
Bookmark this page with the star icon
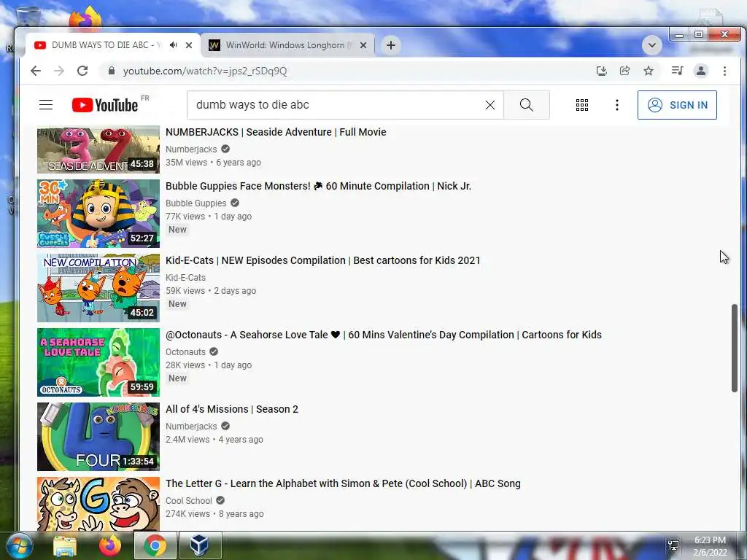pos(649,71)
